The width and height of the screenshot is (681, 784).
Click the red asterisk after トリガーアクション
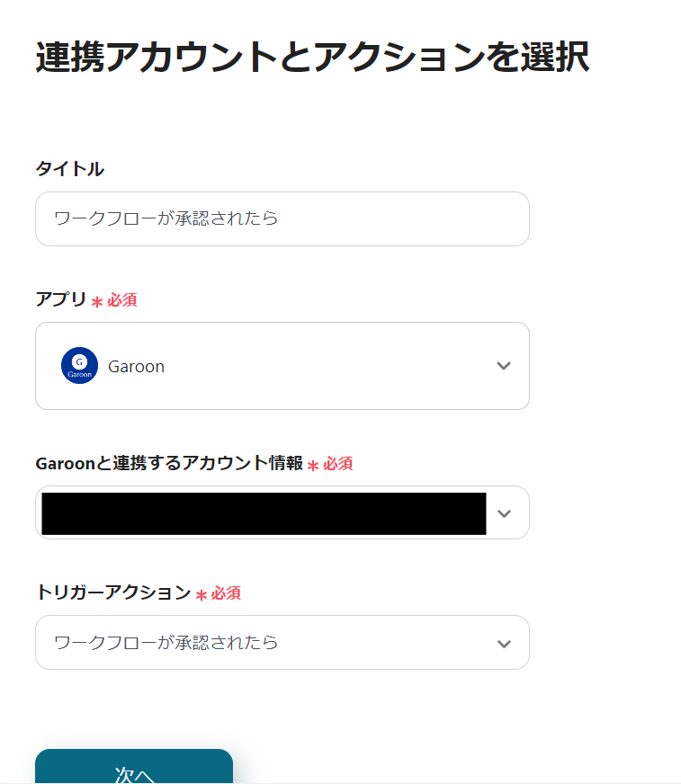[x=202, y=595]
